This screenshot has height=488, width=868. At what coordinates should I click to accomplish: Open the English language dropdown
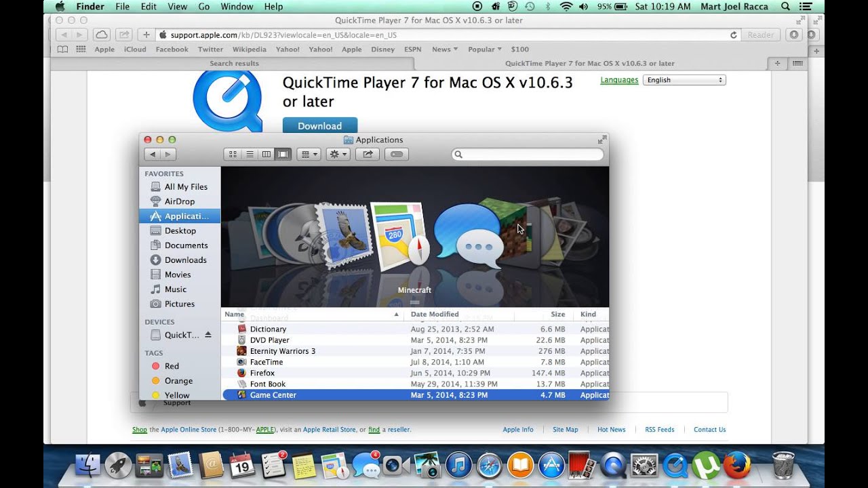684,80
